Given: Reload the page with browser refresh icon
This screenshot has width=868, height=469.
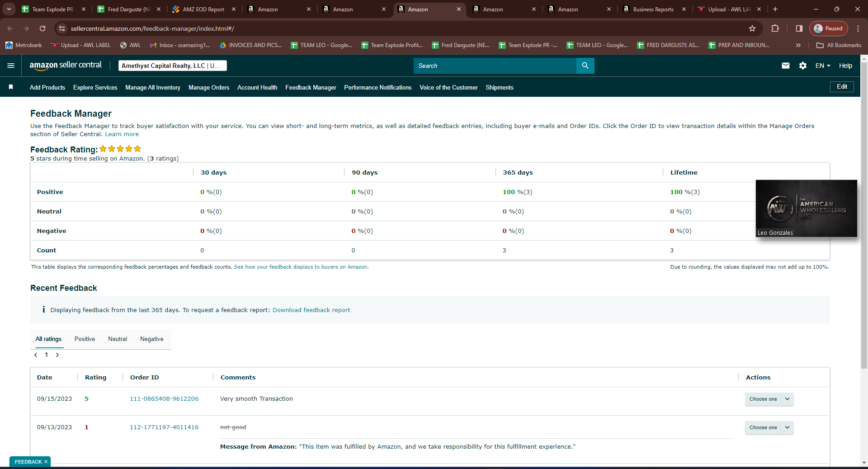Looking at the screenshot, I should pyautogui.click(x=42, y=28).
